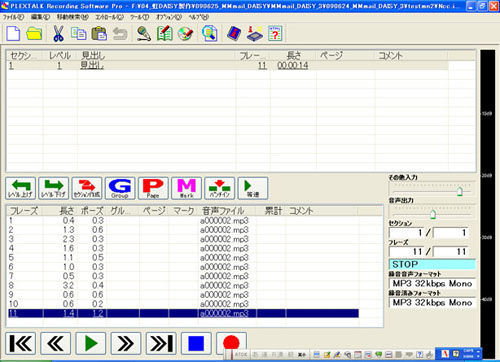The image size is (500, 362).
Task: Click the 録音音声フォーマット MP3 32kbps Mono field
Action: [x=432, y=283]
